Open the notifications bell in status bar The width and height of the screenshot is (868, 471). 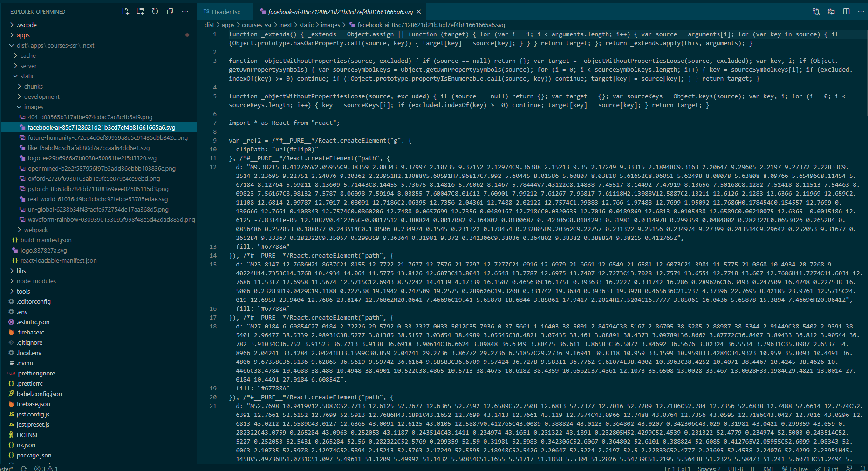coord(863,469)
